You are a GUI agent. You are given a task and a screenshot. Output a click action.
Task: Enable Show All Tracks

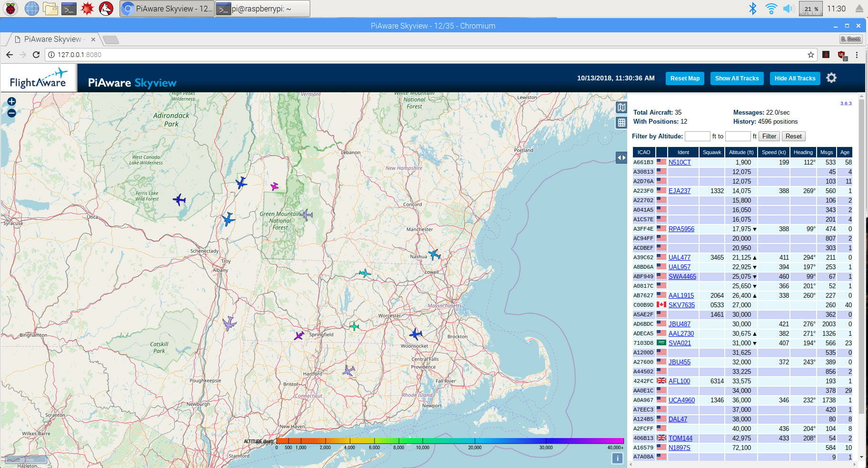pyautogui.click(x=737, y=78)
